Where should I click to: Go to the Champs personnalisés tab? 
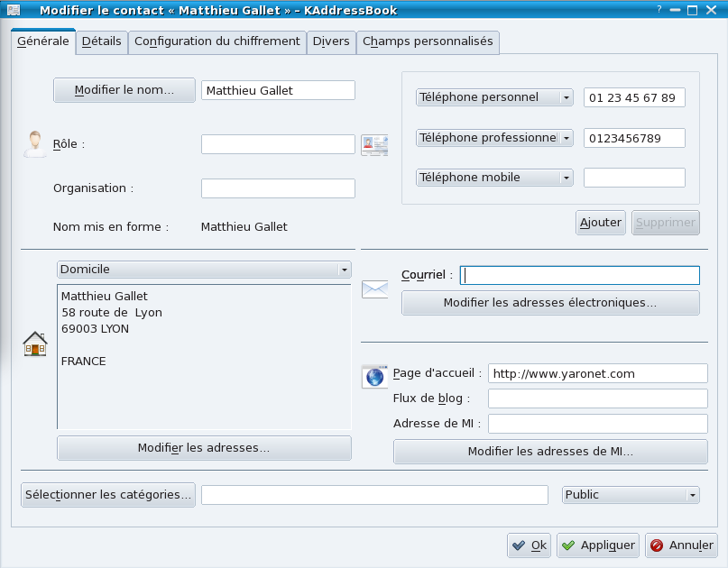click(x=428, y=41)
